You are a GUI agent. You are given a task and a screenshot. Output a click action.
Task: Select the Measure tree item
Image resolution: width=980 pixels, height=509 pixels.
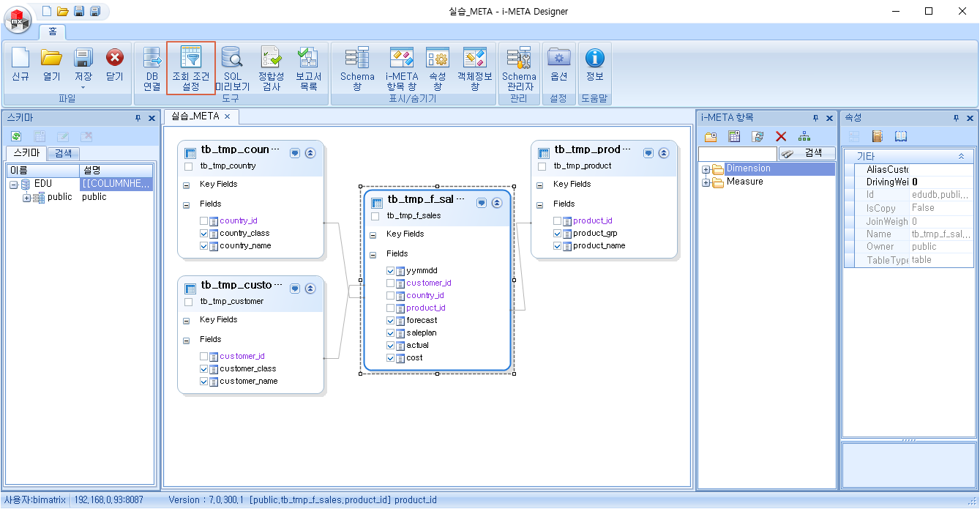tap(745, 182)
